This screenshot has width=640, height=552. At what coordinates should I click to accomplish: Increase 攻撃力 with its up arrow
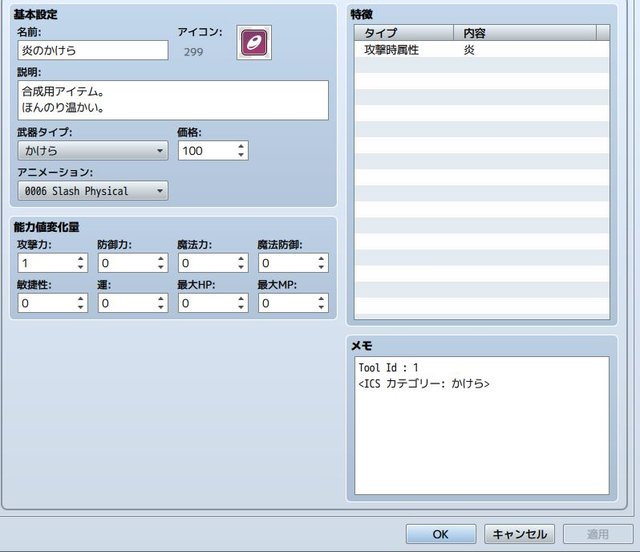coord(81,258)
